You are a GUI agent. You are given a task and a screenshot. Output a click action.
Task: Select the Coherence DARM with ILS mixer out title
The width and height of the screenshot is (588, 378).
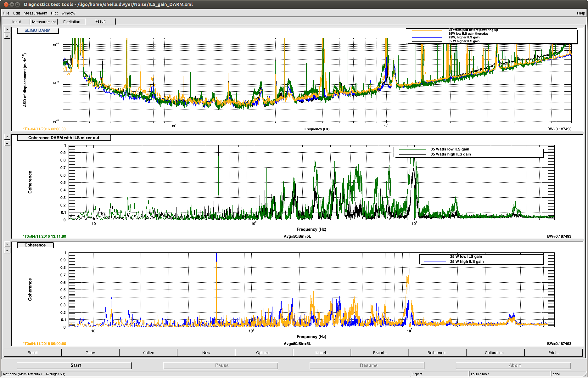tap(64, 138)
